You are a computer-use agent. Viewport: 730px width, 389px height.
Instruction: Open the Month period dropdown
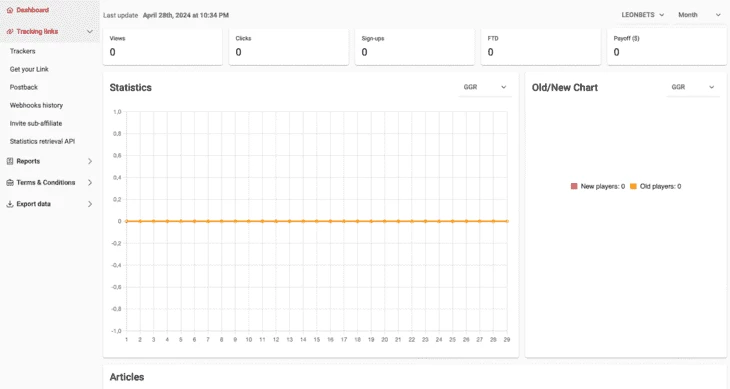(699, 15)
